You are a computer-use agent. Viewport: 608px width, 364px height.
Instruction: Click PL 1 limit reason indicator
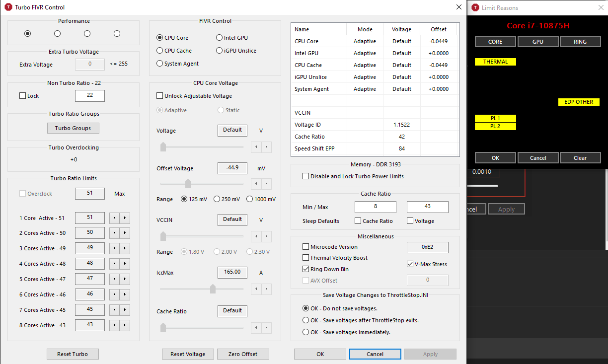pos(495,119)
